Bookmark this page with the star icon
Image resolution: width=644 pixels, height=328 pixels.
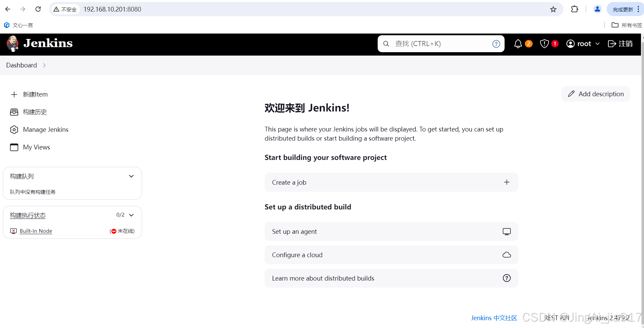point(553,9)
